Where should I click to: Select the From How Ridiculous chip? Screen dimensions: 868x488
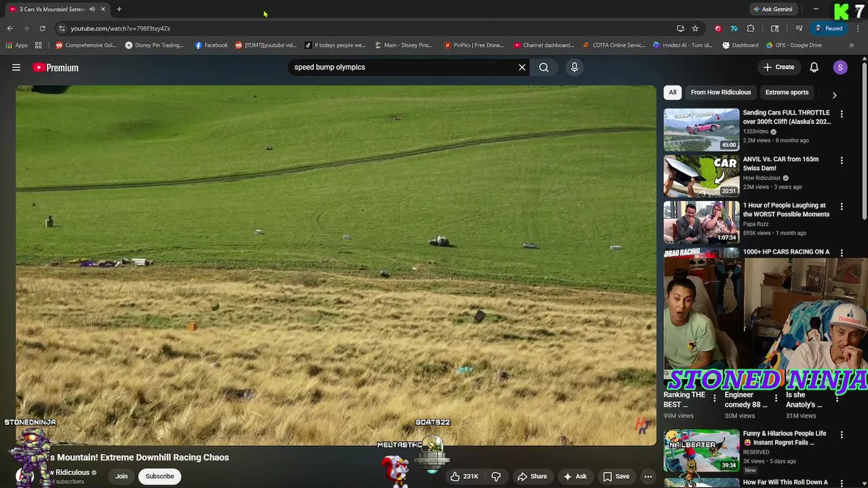coord(721,92)
